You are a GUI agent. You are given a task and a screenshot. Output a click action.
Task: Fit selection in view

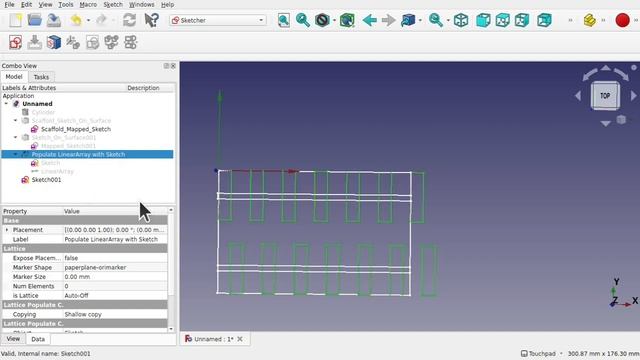[302, 20]
